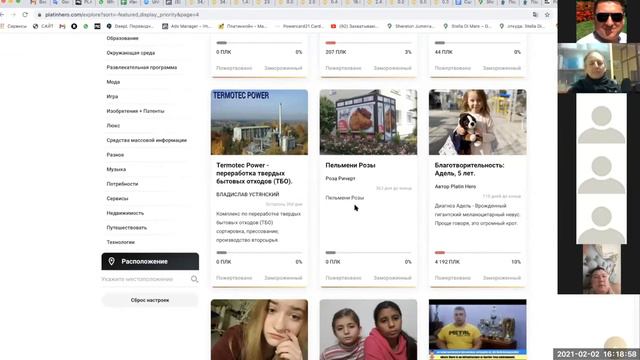Open the blonde girl project thumbnail
Image resolution: width=640 pixels, height=360 pixels.
point(259,330)
